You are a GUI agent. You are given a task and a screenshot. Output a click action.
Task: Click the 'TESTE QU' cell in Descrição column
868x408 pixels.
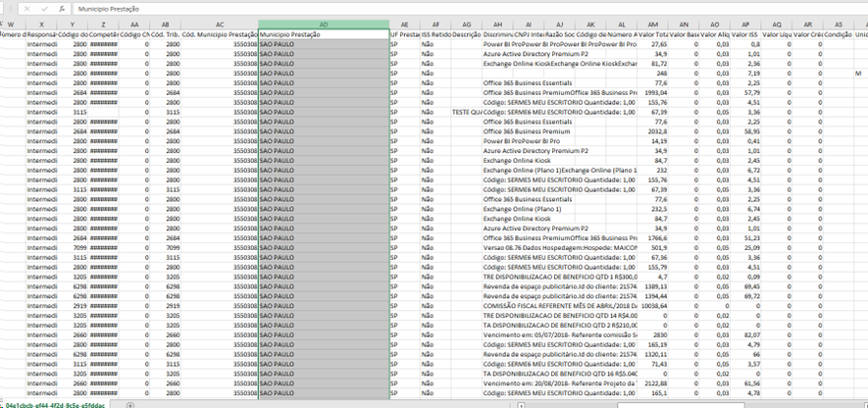point(467,112)
